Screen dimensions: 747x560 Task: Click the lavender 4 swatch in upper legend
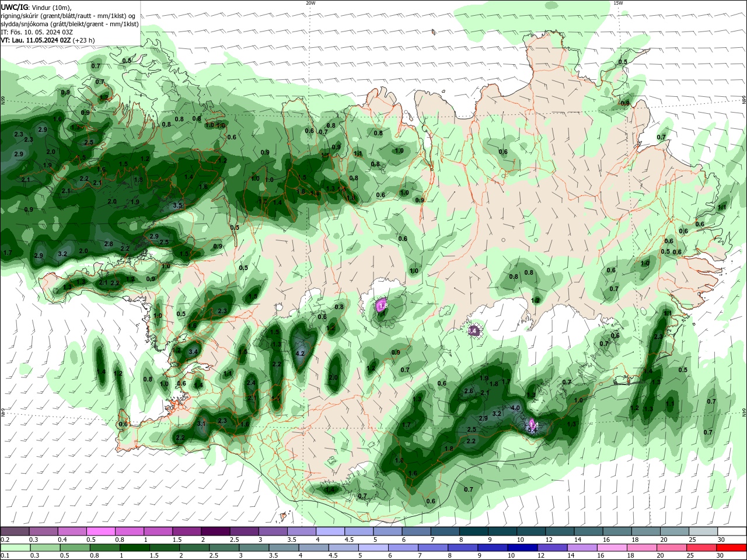point(330,531)
